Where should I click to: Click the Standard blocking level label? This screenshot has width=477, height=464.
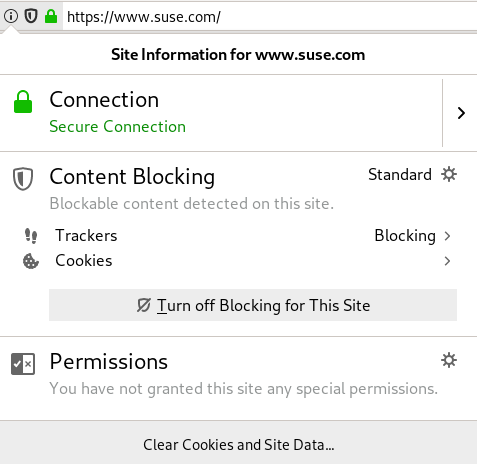point(400,174)
